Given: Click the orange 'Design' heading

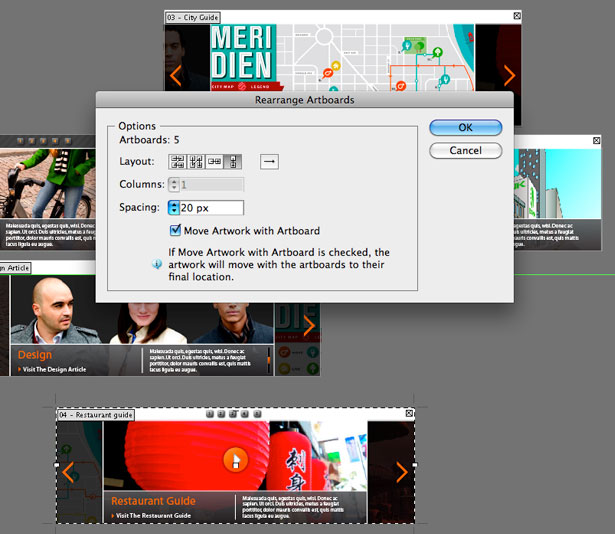Looking at the screenshot, I should coord(35,355).
